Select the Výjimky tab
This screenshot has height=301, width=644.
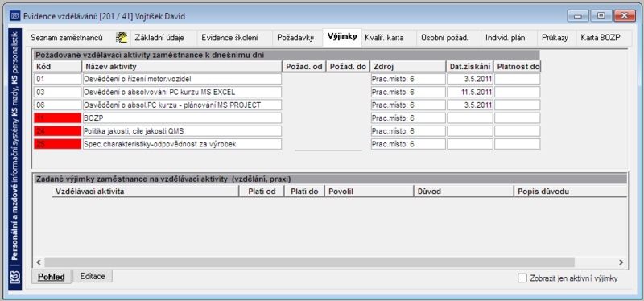341,37
